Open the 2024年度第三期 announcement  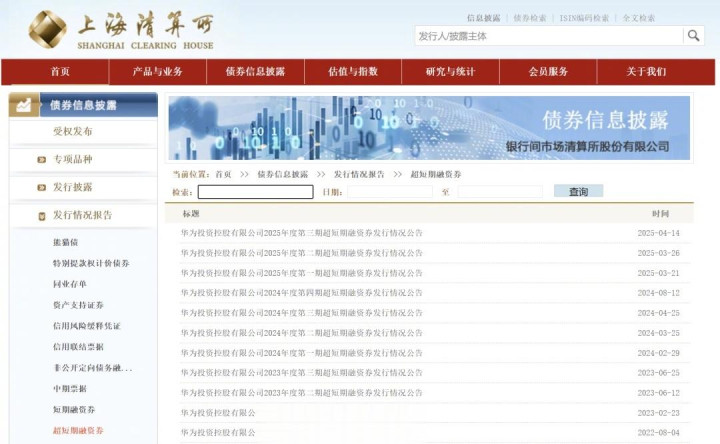[x=302, y=313]
